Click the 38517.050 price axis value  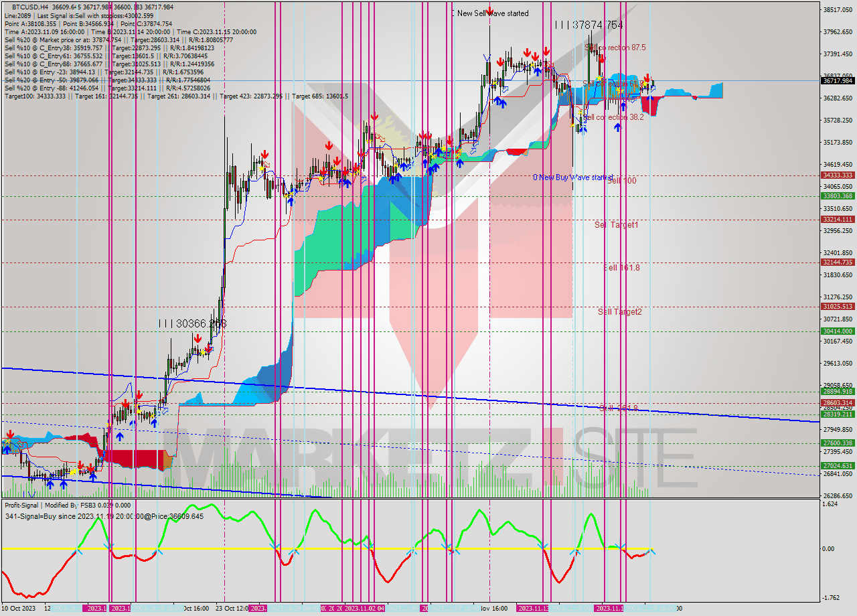838,10
